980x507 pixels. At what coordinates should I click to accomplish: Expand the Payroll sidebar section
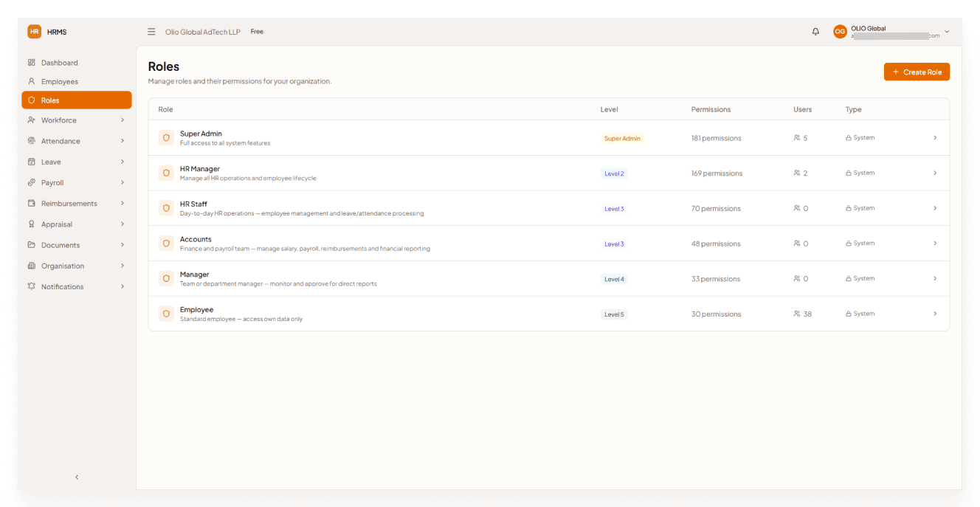tap(77, 182)
